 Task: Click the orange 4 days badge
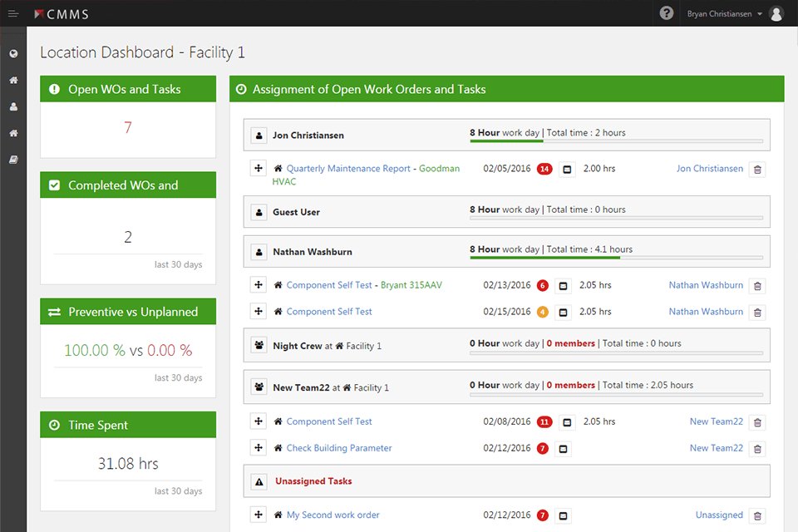tap(543, 312)
